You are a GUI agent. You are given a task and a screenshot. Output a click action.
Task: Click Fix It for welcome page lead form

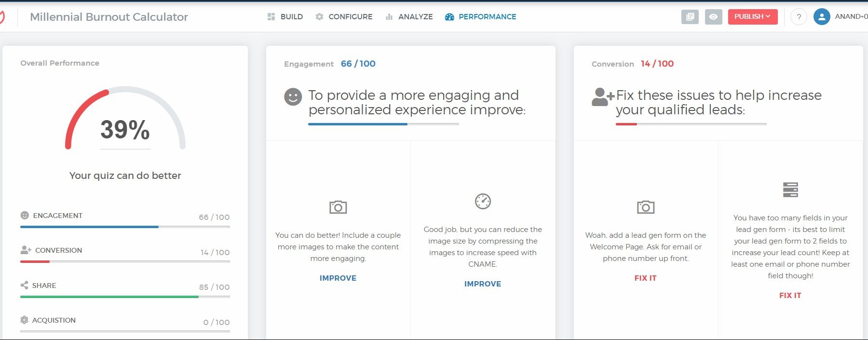point(646,278)
